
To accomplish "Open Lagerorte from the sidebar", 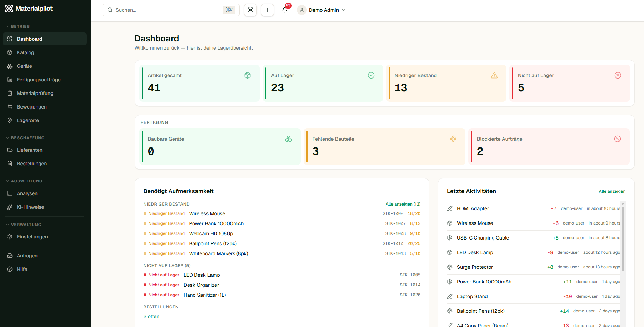I will [x=28, y=120].
